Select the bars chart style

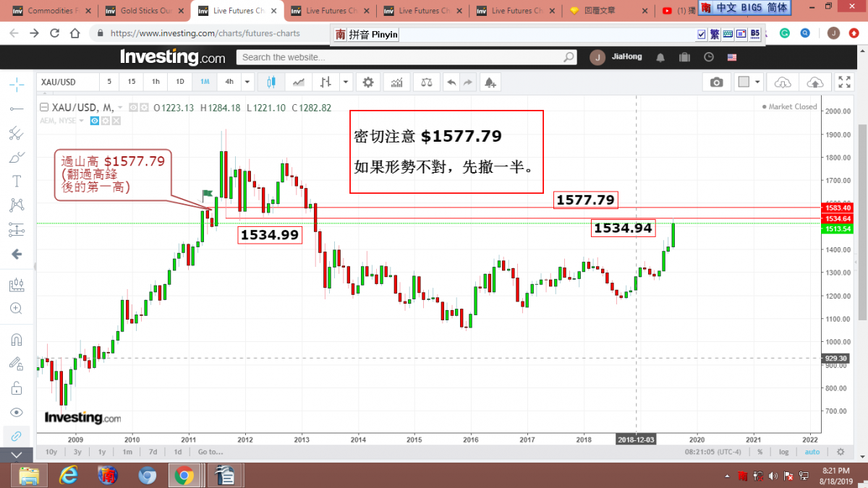click(326, 82)
